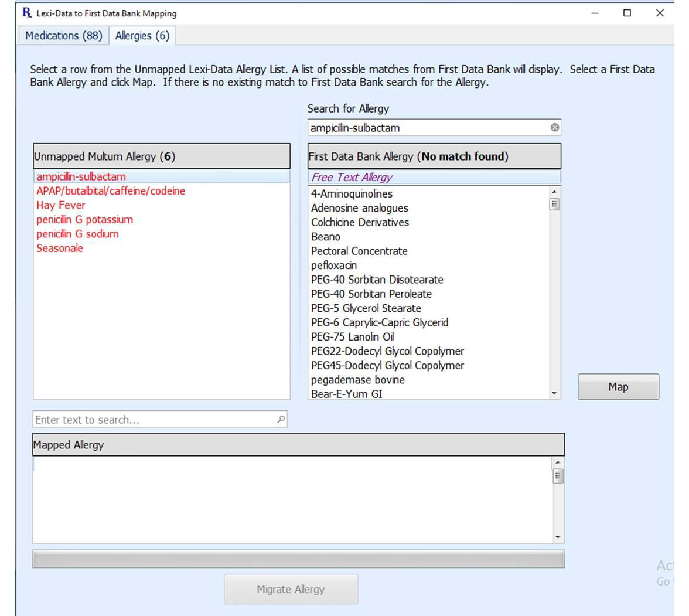This screenshot has height=616, width=689.
Task: Select Hay Fever in unmapped list
Action: 61,205
